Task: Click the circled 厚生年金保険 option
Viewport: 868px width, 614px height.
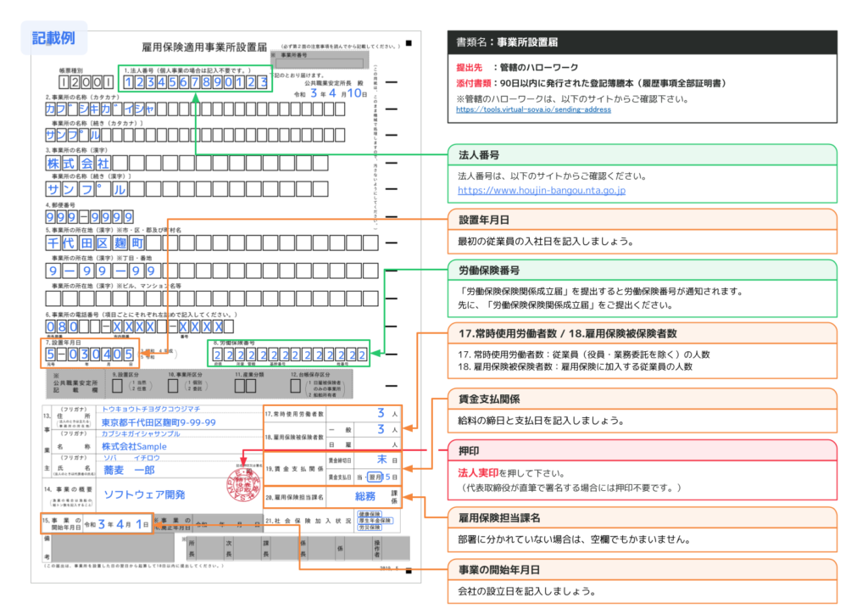Action: tap(374, 521)
